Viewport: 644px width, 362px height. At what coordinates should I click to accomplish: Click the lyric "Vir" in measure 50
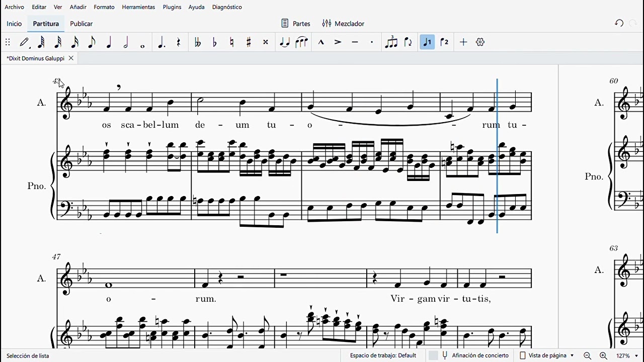(x=397, y=299)
